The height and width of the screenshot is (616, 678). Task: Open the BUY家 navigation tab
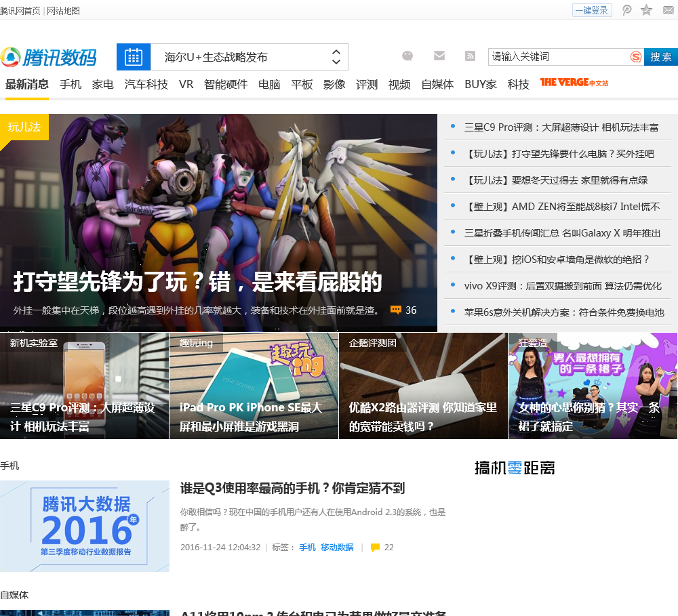click(x=481, y=85)
